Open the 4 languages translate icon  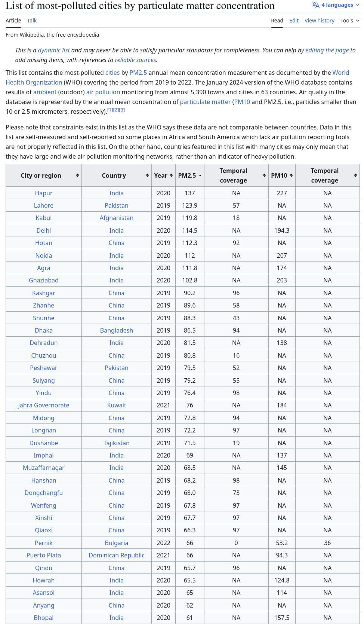tap(316, 5)
